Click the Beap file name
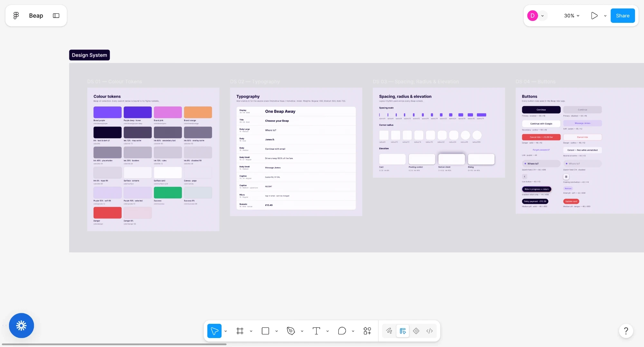Image resolution: width=644 pixels, height=347 pixels. (36, 15)
